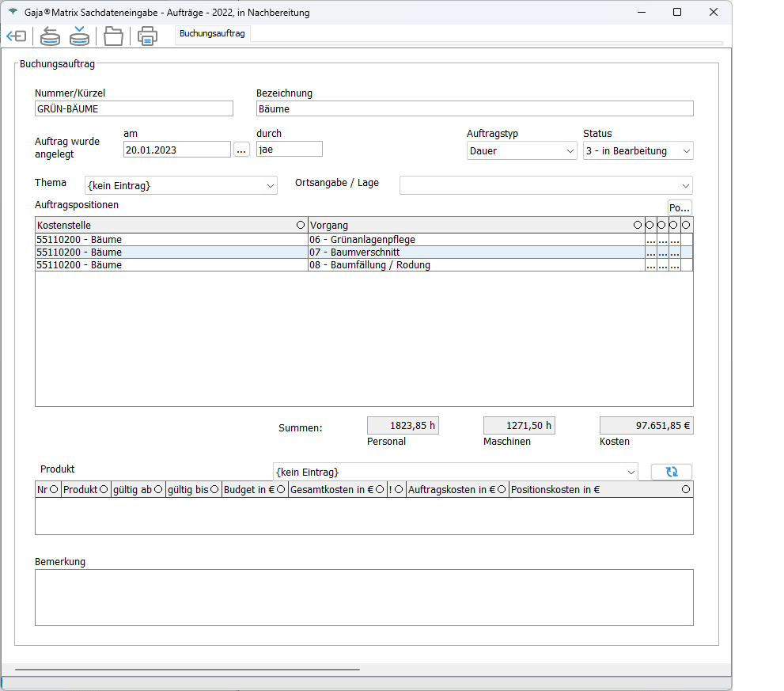Viewport: 784px width, 691px height.
Task: Toggle the circle in the Budget in € header
Action: (x=281, y=490)
